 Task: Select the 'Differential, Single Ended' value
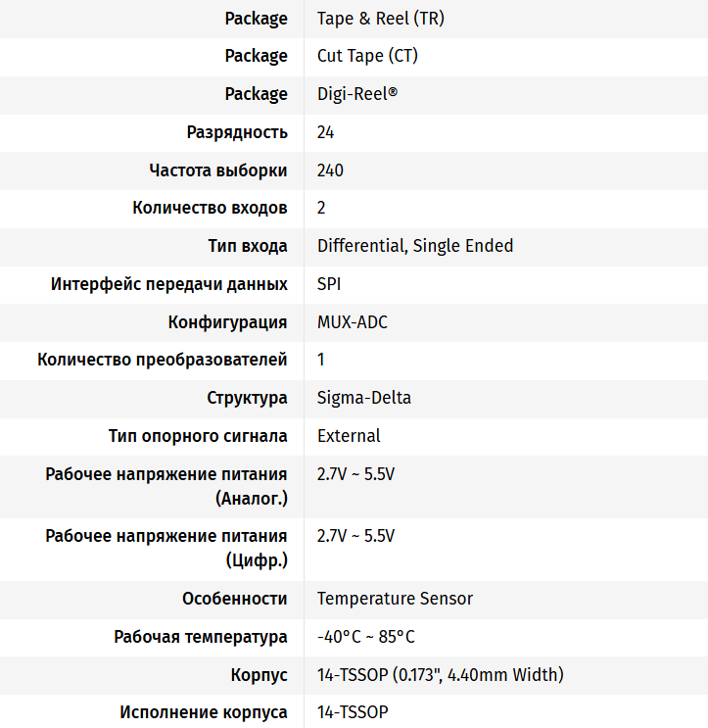click(x=415, y=246)
